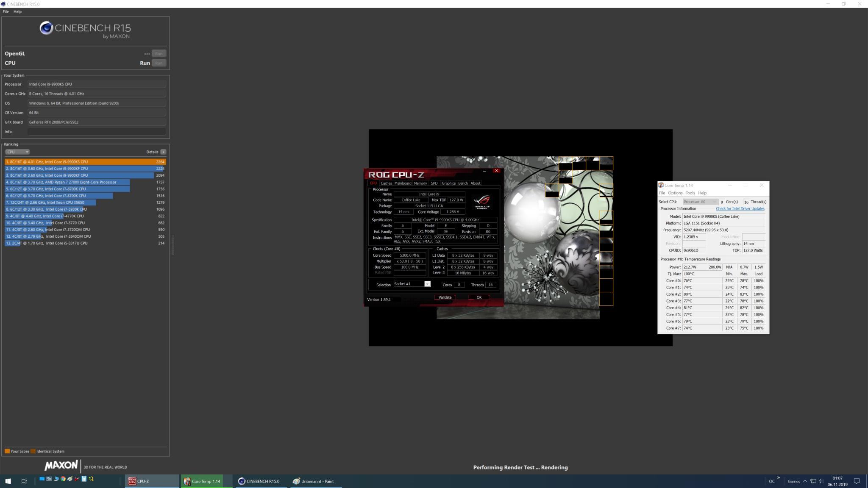
Task: Click the Run button next to CPU
Action: pyautogui.click(x=159, y=63)
